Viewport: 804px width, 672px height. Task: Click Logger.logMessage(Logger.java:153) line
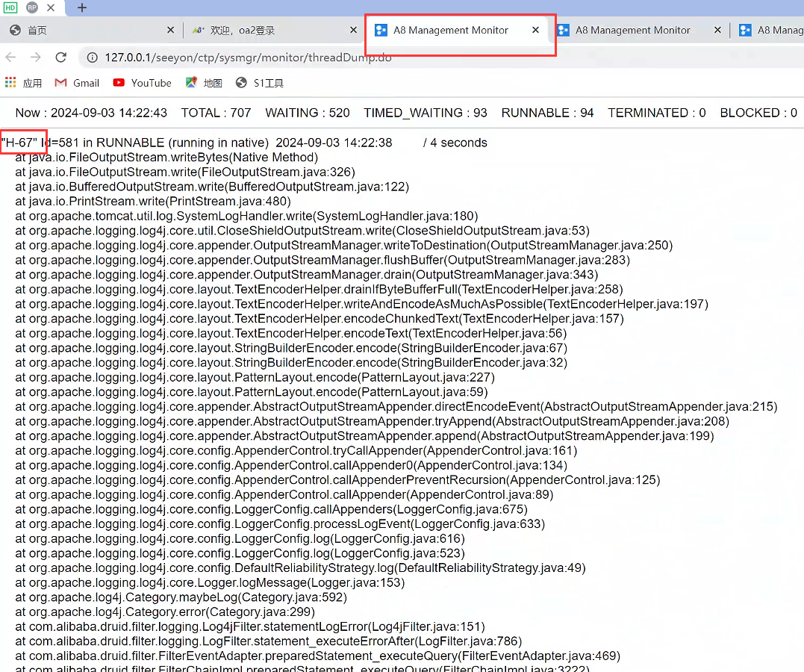(211, 582)
